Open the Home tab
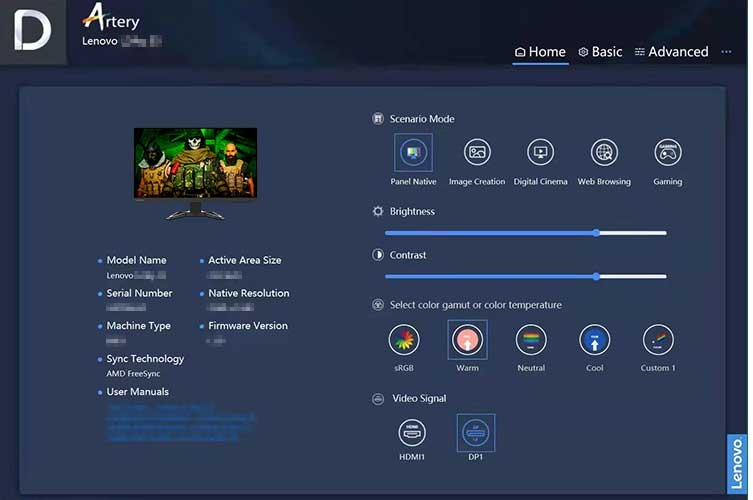Image resolution: width=753 pixels, height=500 pixels. (x=540, y=52)
